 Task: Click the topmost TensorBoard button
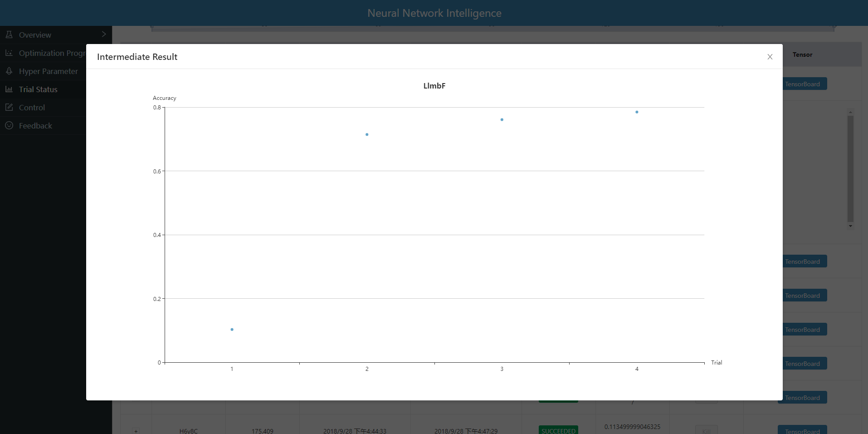tap(802, 84)
